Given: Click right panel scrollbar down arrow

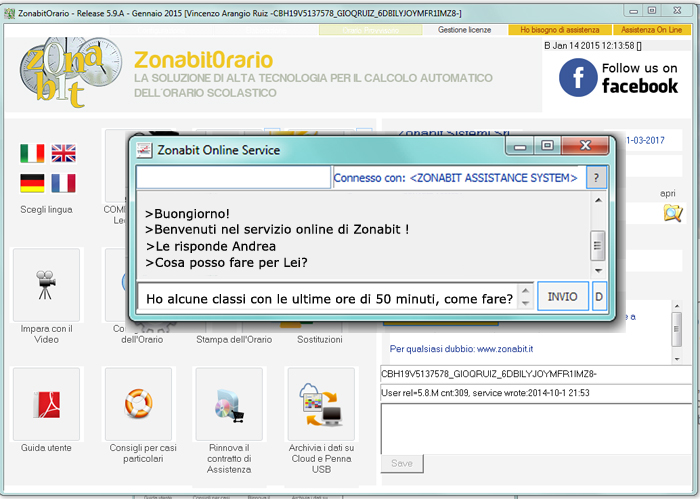Looking at the screenshot, I should (677, 359).
